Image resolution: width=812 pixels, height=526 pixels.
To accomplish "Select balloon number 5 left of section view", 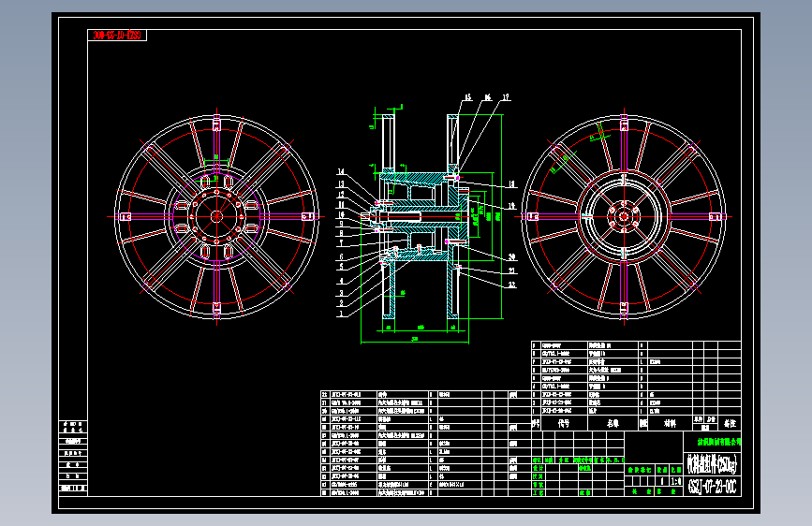I will (x=341, y=267).
